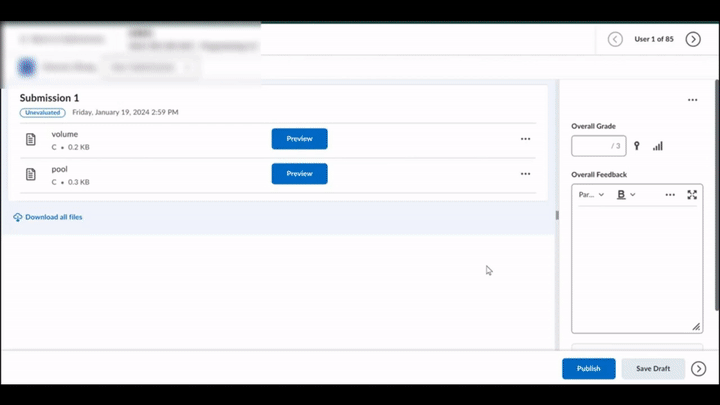Open grade statistics bar chart icon
The height and width of the screenshot is (405, 720).
[658, 146]
